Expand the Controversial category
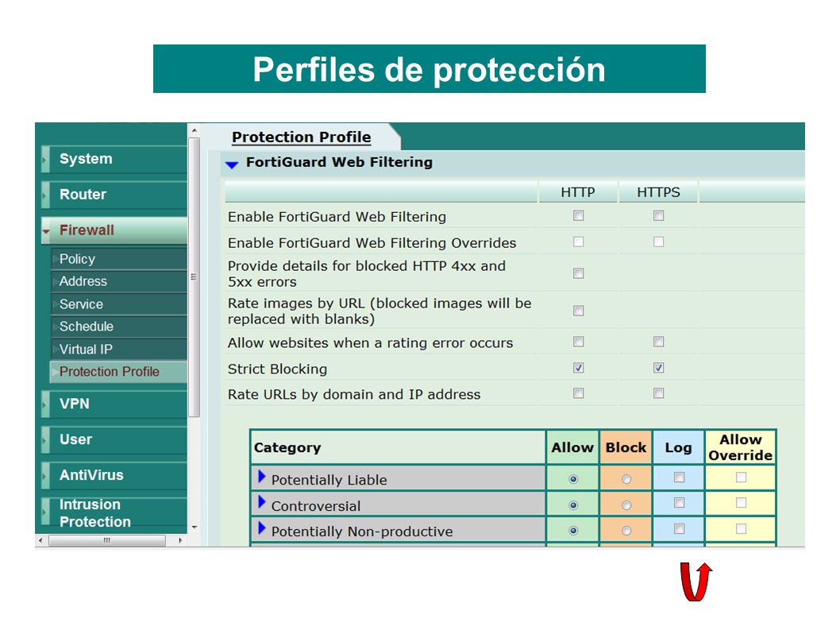 [x=261, y=502]
